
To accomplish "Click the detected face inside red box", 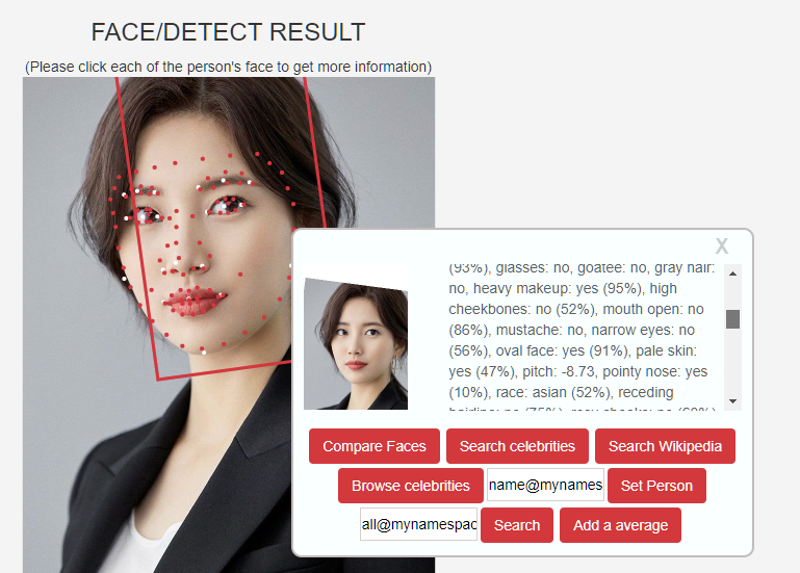I will point(212,230).
